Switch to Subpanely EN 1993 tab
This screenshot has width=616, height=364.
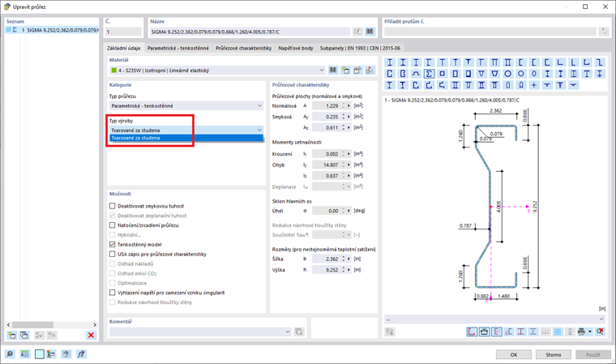[360, 48]
